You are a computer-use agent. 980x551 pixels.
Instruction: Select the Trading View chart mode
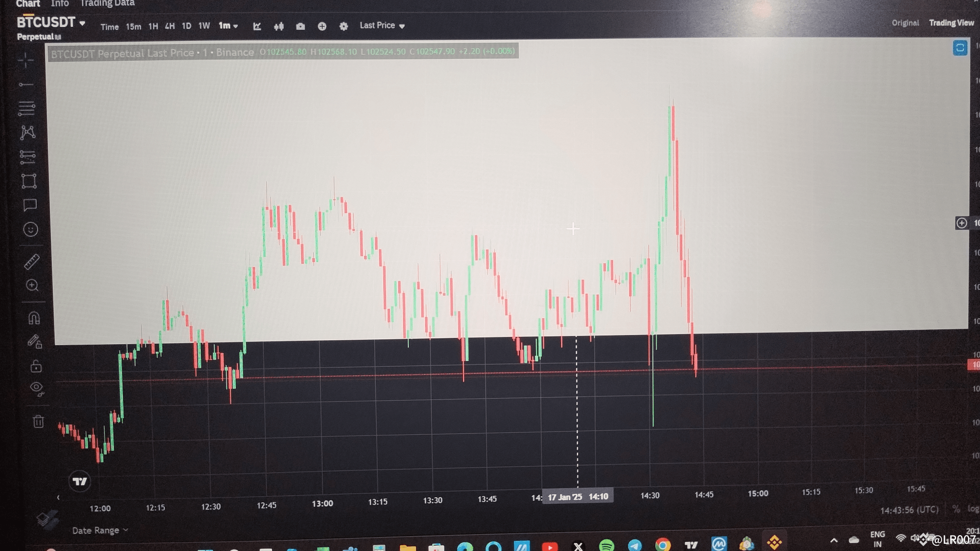point(951,23)
